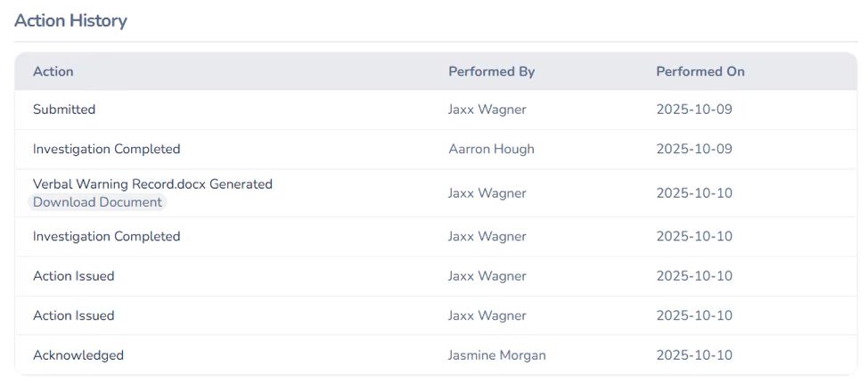This screenshot has height=383, width=868.
Task: Click Investigation Completed by Jaxx Wagner
Action: (x=107, y=236)
